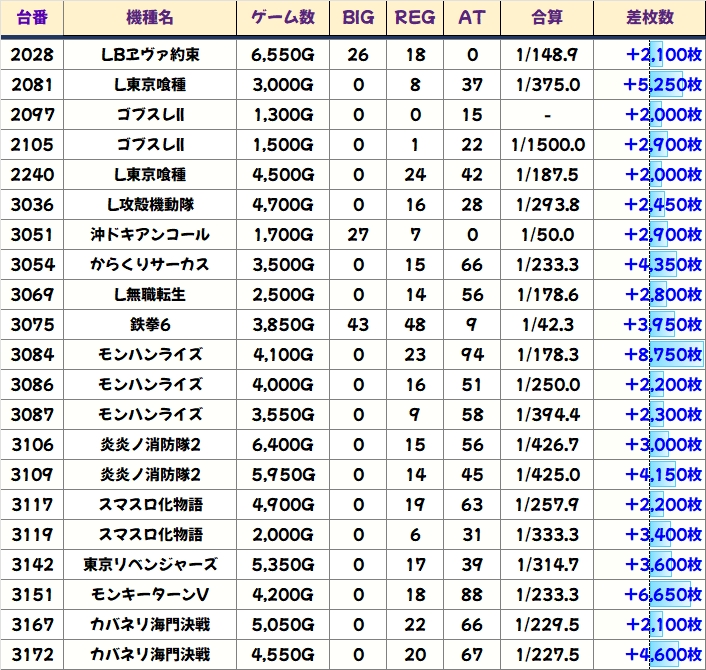Click the 合算 column header
The height and width of the screenshot is (670, 706).
click(547, 18)
